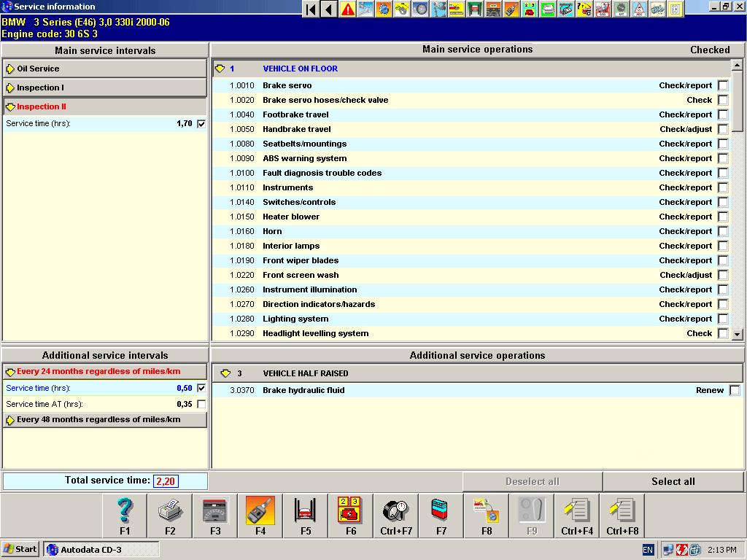Open help with the F1 question mark
Image resolution: width=747 pixels, height=560 pixels.
coord(125,516)
